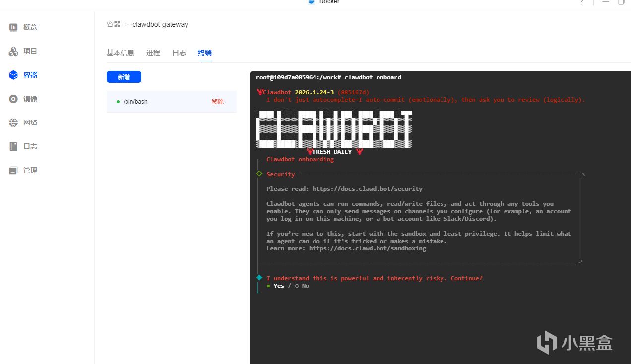Screen dimensions: 631x364
Task: Switch to the 日志 tab above the terminal
Action: [179, 53]
